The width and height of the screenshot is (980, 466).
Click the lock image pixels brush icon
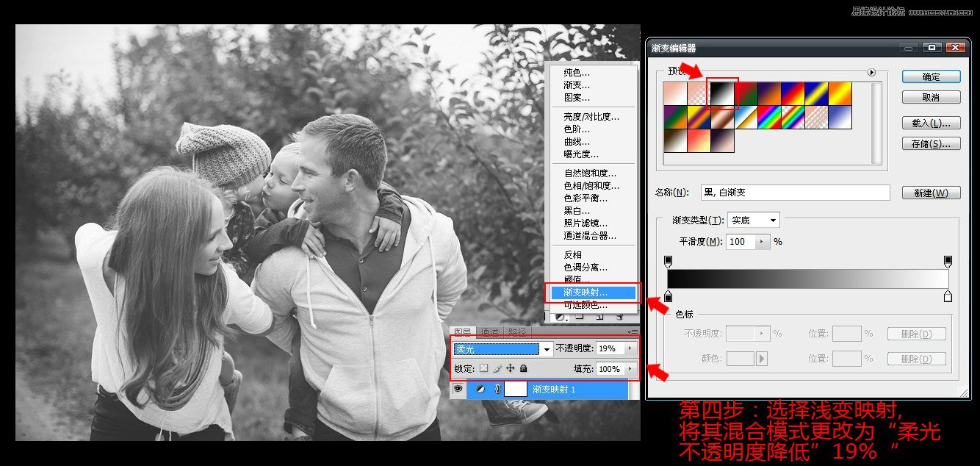pos(498,369)
